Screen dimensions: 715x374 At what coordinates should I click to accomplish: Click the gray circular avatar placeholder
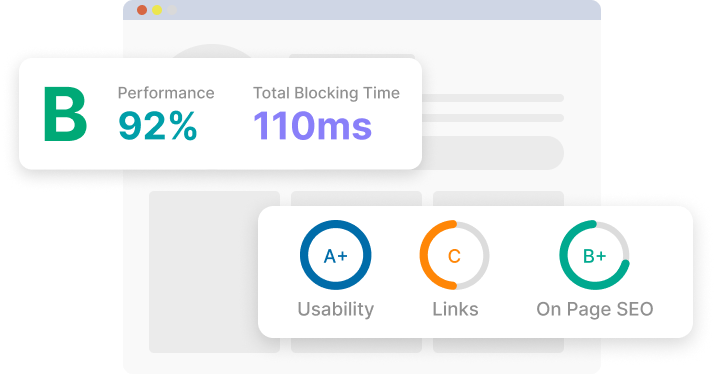[x=211, y=51]
